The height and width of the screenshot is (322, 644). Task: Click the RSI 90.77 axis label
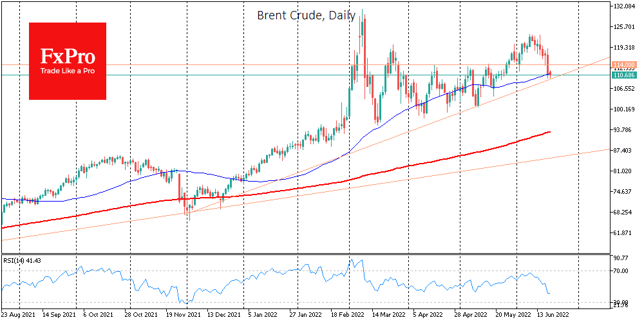[x=621, y=258]
